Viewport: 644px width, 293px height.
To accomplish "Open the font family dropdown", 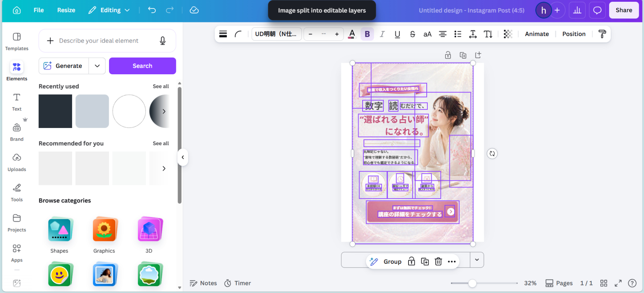I will 276,34.
